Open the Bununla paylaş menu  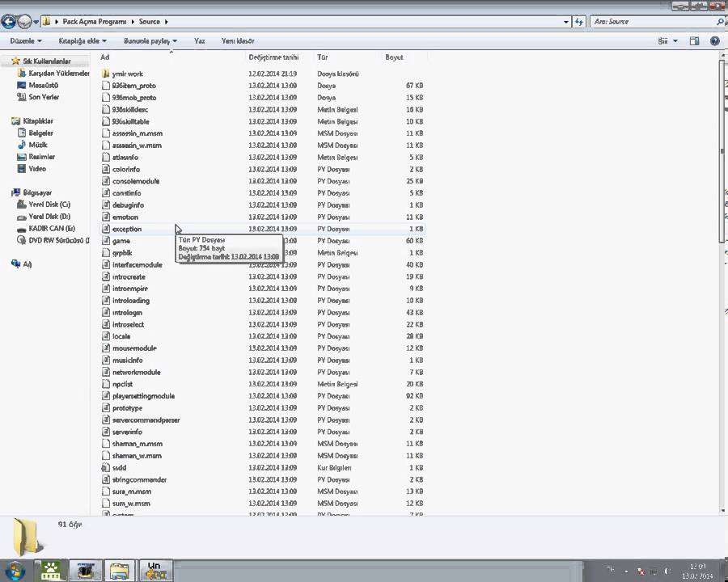[150, 41]
